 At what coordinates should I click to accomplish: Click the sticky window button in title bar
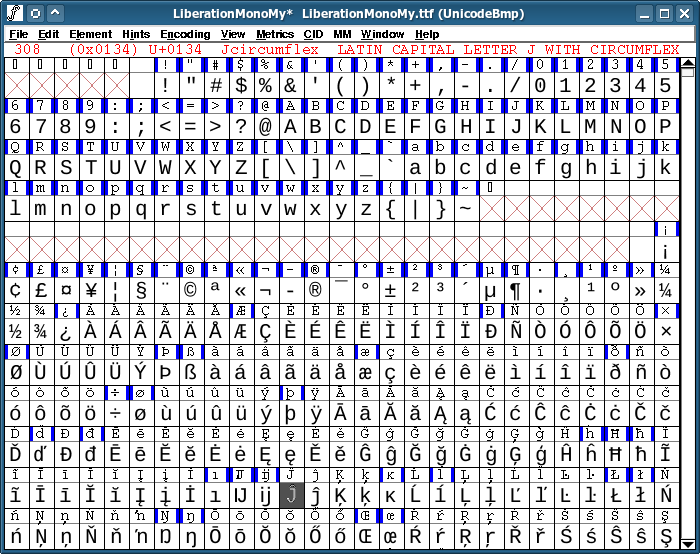[35, 13]
